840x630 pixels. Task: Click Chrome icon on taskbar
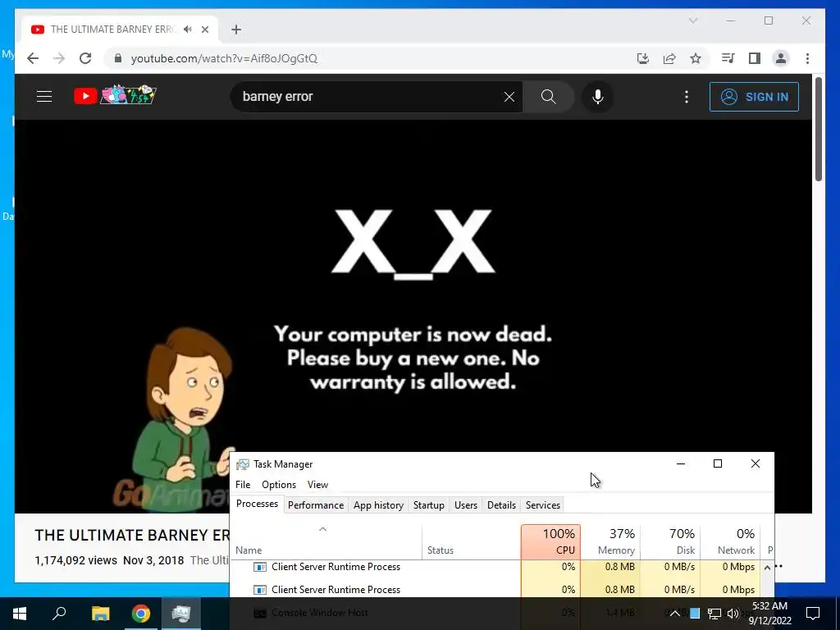141,614
